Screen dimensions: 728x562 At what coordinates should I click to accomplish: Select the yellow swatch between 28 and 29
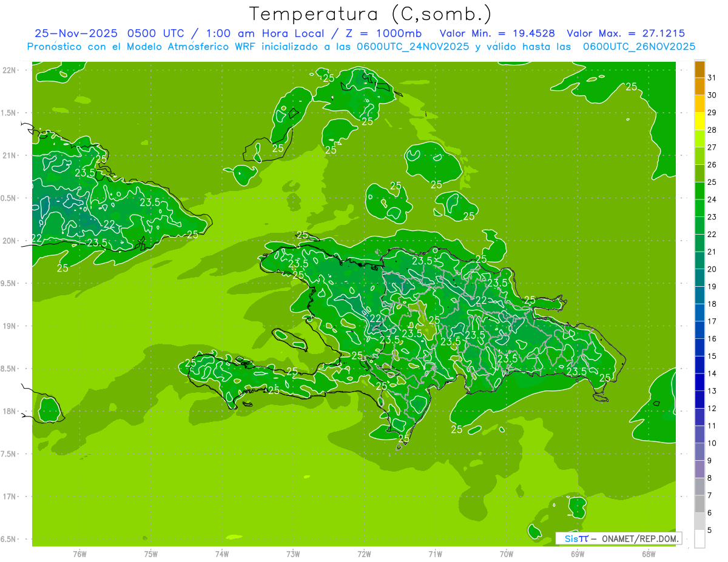coord(699,121)
